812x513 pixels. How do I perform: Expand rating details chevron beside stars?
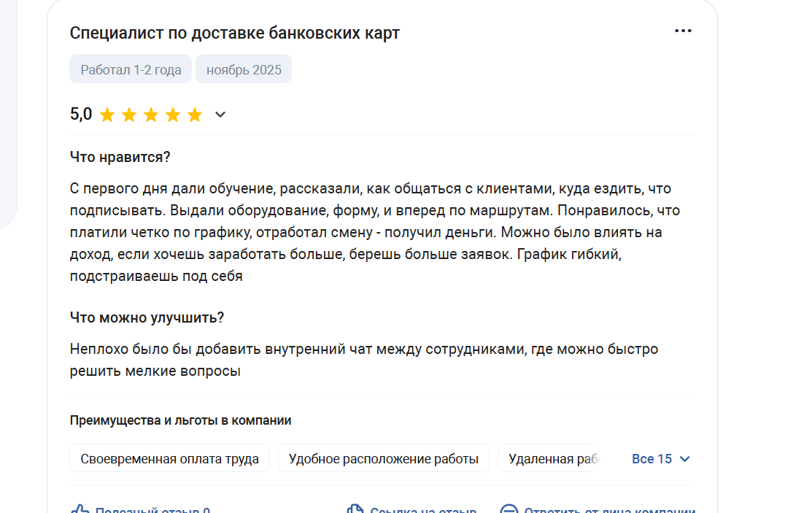[x=220, y=115]
